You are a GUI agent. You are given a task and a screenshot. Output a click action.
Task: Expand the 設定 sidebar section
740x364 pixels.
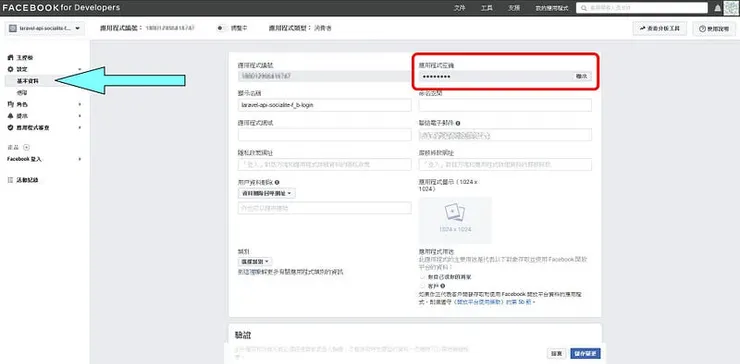click(x=79, y=69)
